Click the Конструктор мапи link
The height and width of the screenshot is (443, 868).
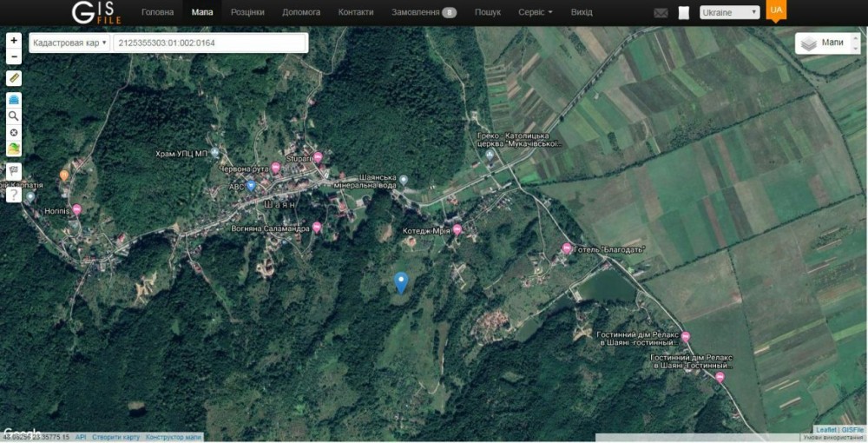tap(174, 438)
